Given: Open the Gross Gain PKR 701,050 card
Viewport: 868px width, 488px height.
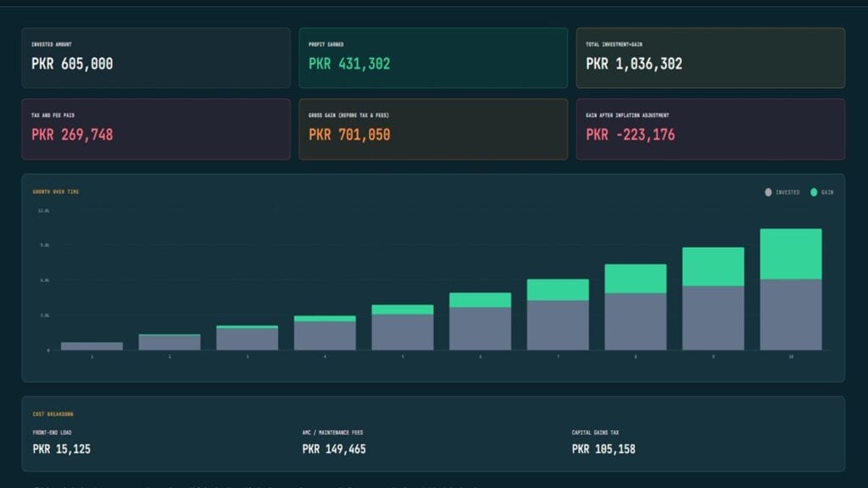Looking at the screenshot, I should tap(433, 130).
